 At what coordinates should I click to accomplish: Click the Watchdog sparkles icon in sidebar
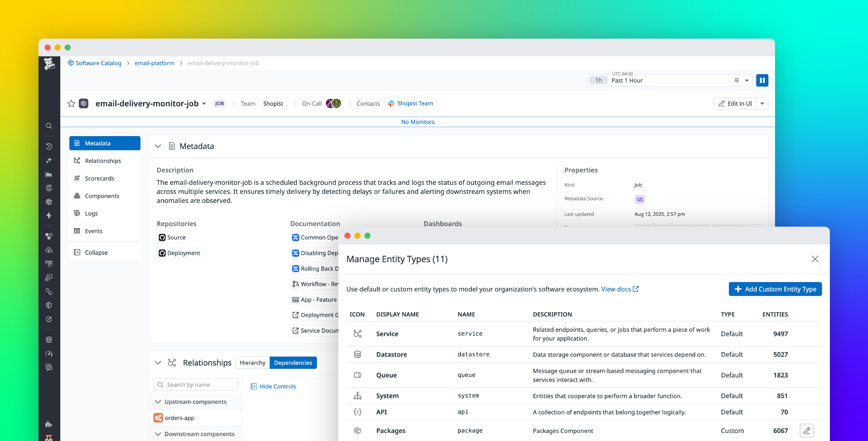tap(49, 160)
